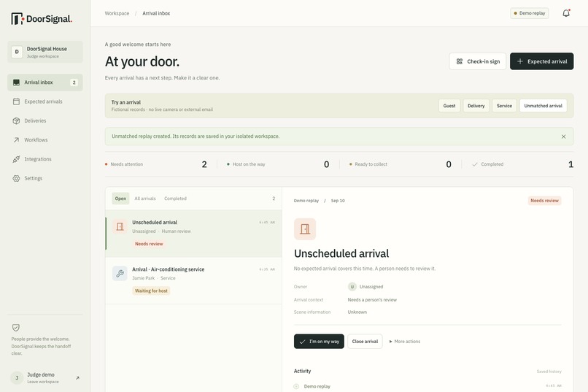Click the Unscheduled arrival heading

point(341,253)
